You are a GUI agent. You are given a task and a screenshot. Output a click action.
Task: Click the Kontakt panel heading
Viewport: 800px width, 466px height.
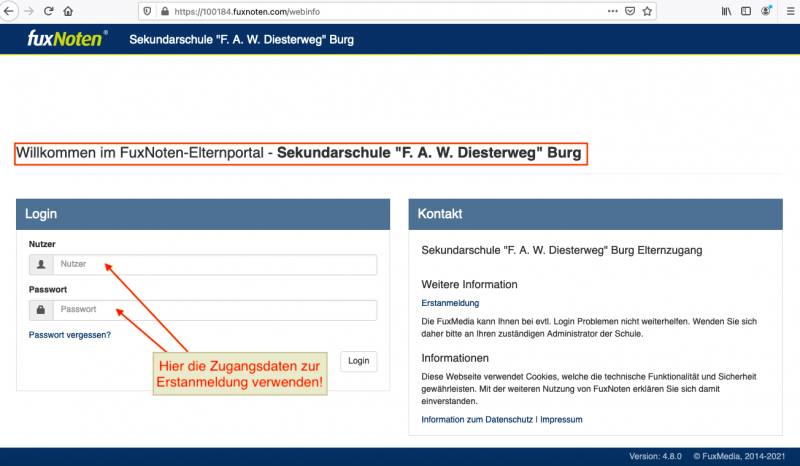coord(440,214)
